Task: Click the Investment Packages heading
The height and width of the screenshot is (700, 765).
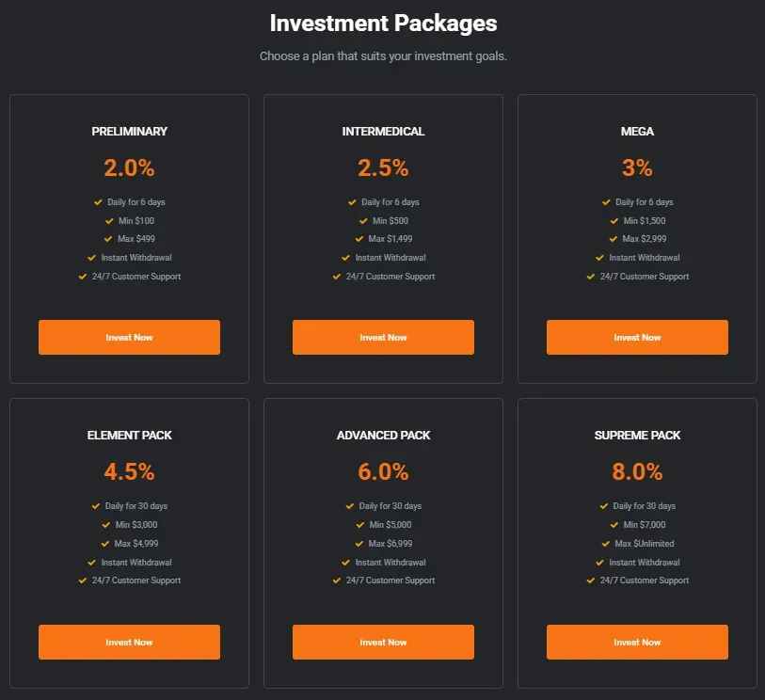Action: [383, 23]
